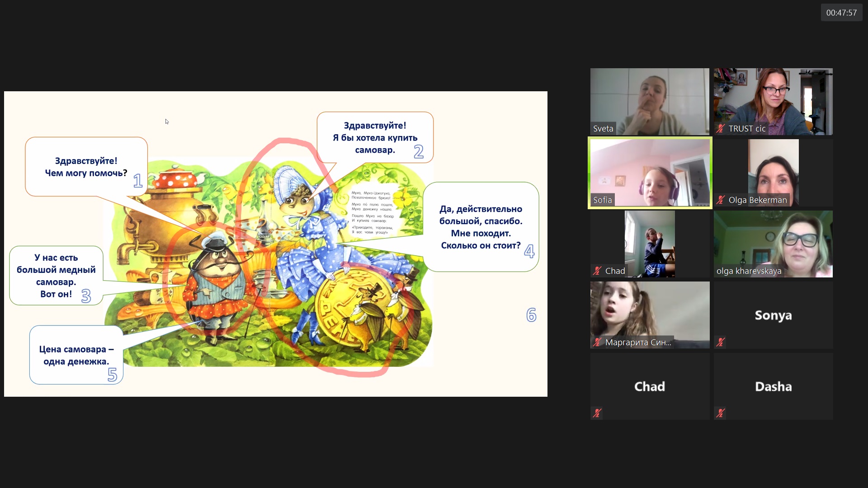Click the Dasha participant name tile
868x488 pixels.
pyautogui.click(x=773, y=386)
